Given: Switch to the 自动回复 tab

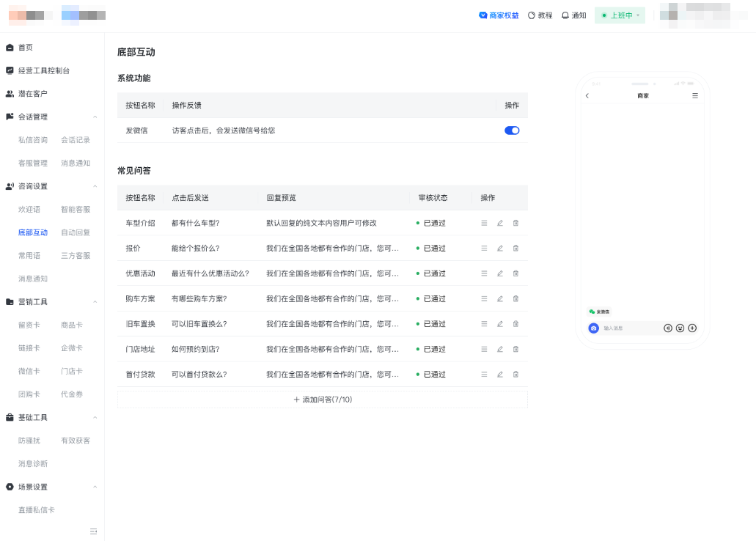Looking at the screenshot, I should click(74, 232).
